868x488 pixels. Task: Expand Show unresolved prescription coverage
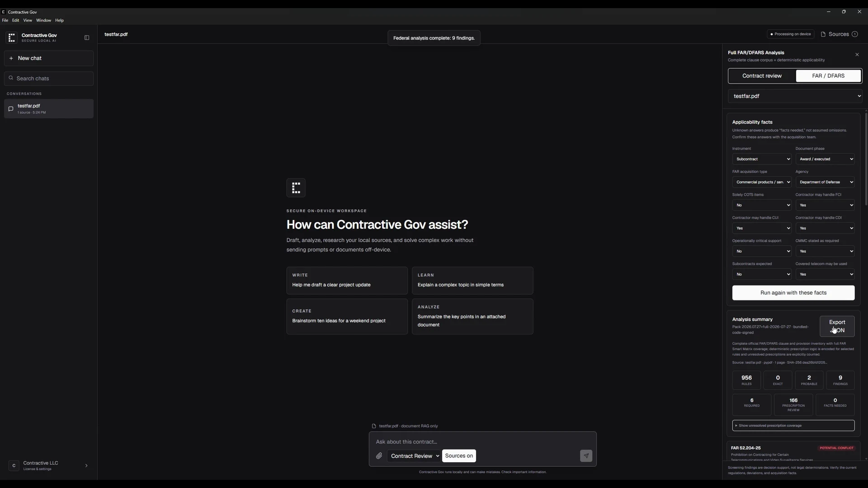pyautogui.click(x=793, y=426)
